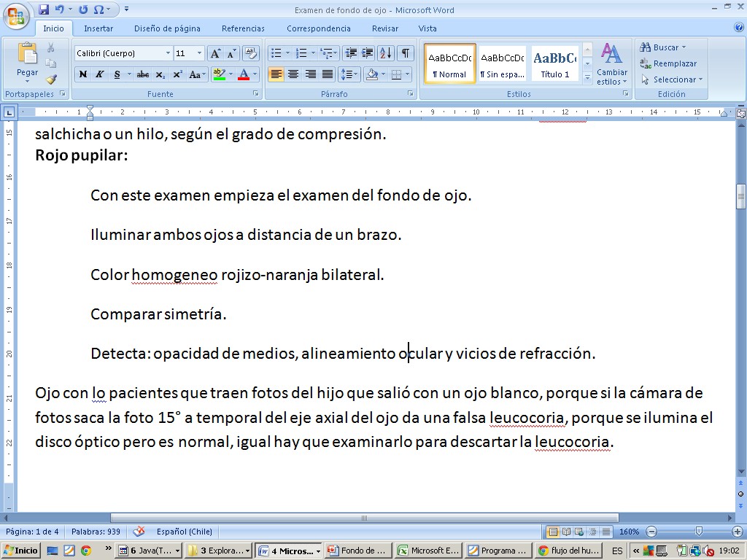The width and height of the screenshot is (747, 560).
Task: Click the Format Painter brush icon
Action: point(51,79)
